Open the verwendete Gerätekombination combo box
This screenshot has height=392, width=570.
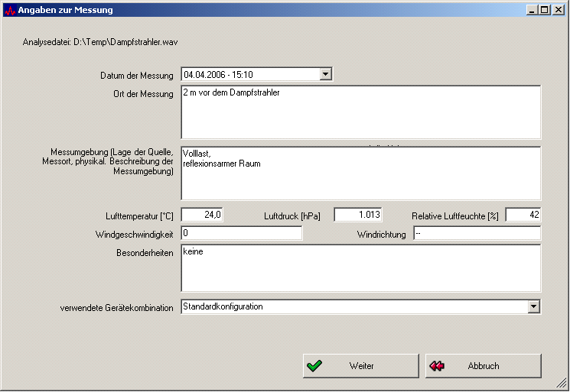click(360, 306)
